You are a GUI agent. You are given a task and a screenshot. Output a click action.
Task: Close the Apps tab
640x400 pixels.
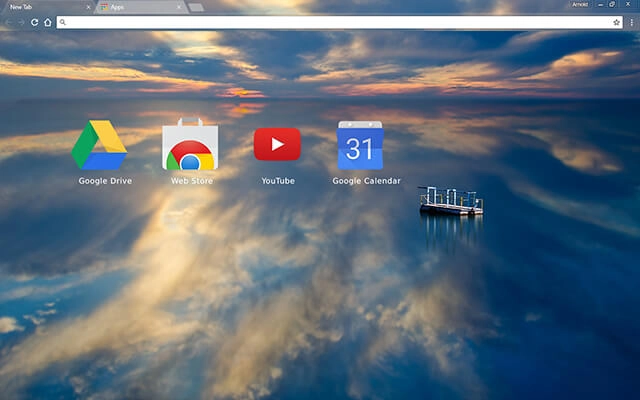coord(179,7)
